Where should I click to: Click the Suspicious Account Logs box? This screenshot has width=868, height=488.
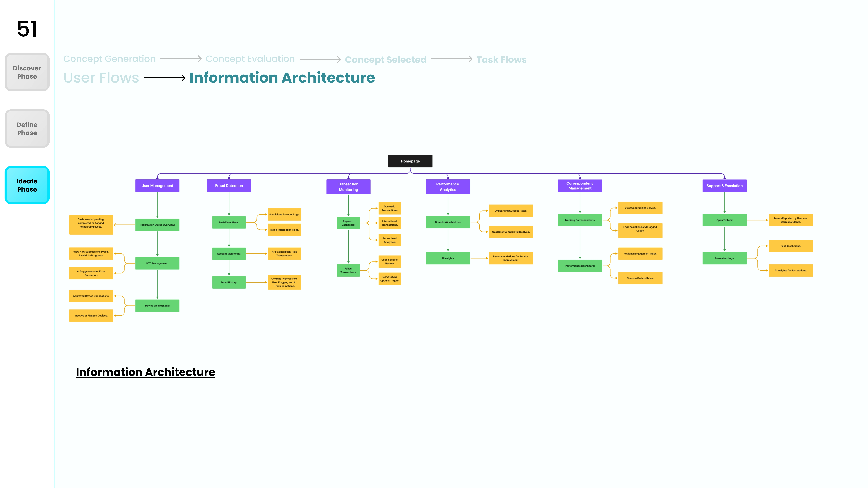[284, 215]
